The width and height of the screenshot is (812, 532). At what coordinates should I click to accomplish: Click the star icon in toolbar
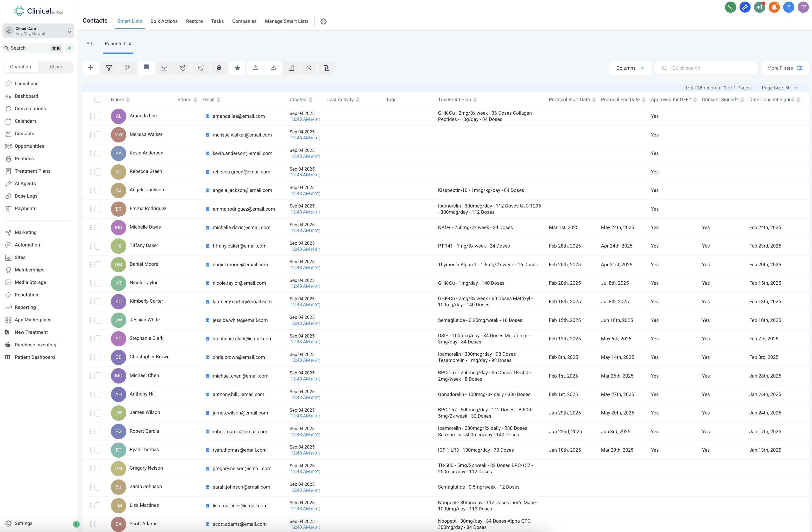click(237, 68)
